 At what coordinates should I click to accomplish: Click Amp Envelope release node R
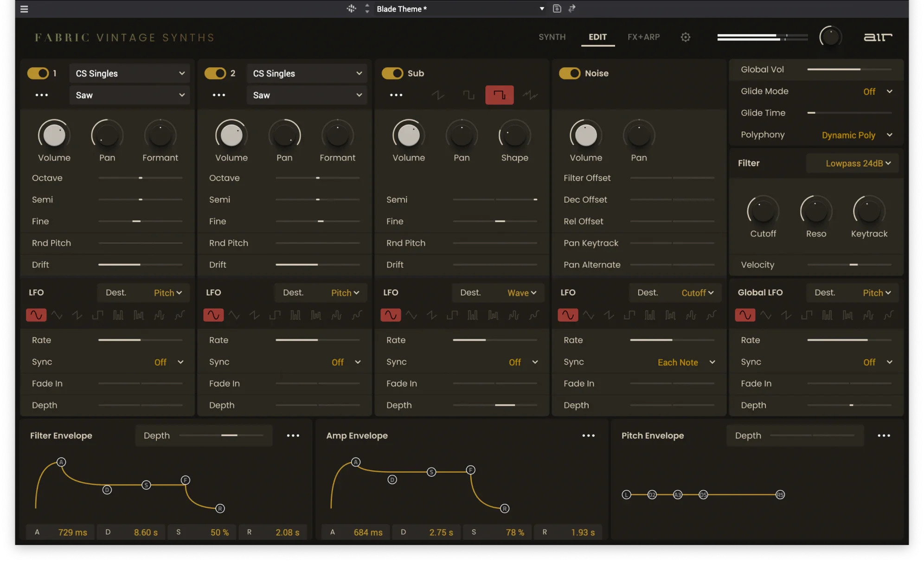[x=504, y=509]
